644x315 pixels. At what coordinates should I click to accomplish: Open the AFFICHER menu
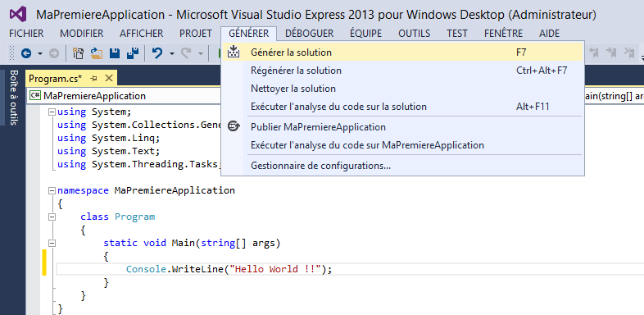point(141,34)
